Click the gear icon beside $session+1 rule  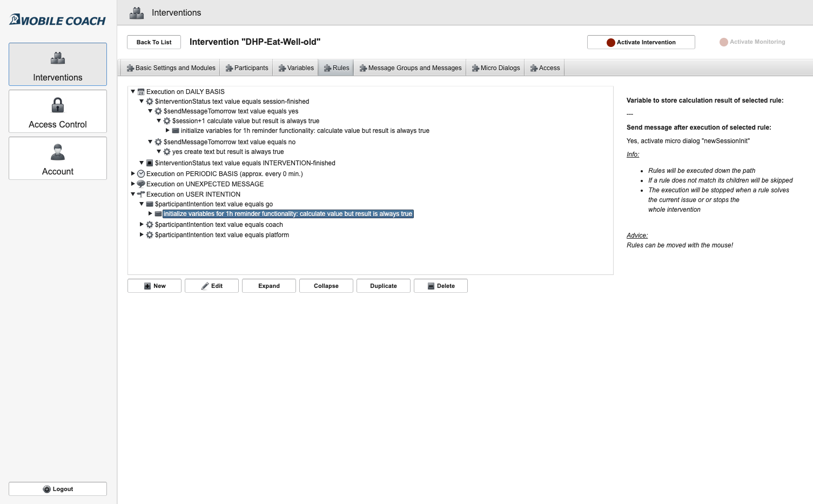tap(167, 121)
